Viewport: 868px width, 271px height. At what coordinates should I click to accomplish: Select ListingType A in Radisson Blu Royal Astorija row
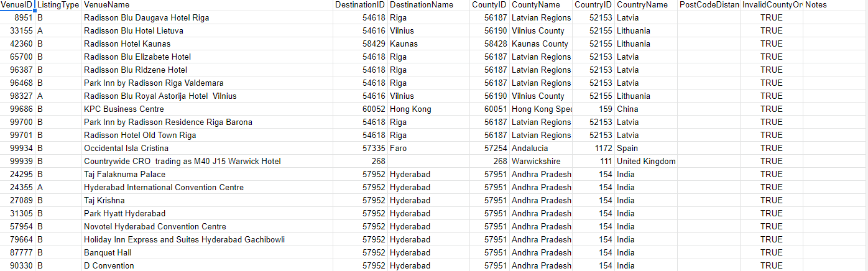(58, 96)
